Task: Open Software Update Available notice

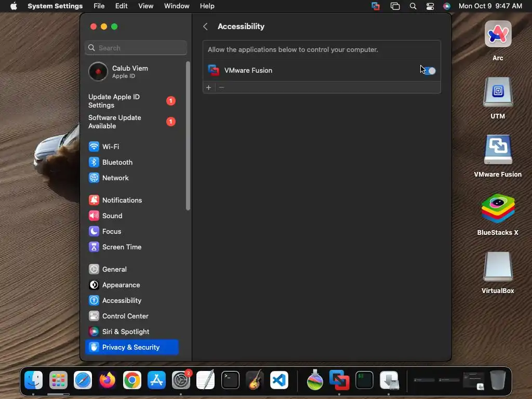Action: (x=132, y=122)
